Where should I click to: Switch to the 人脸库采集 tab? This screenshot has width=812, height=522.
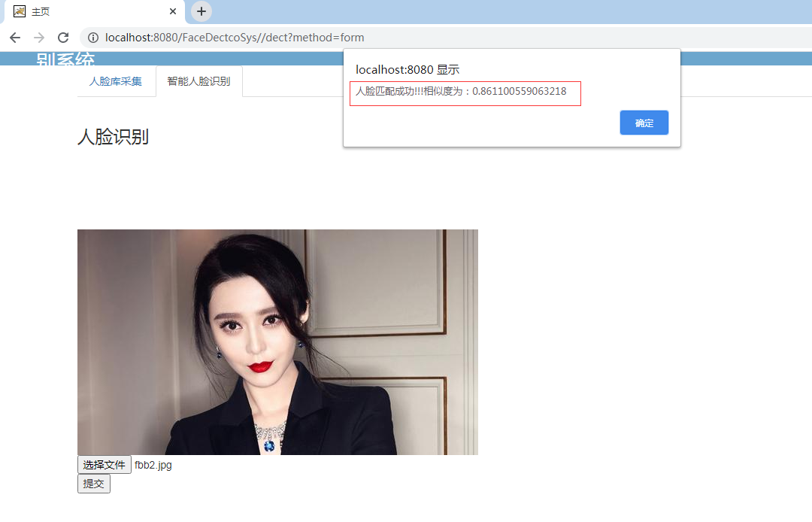116,81
